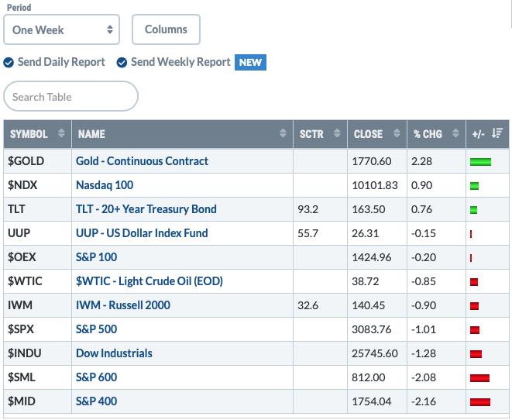Image resolution: width=512 pixels, height=420 pixels.
Task: Click the Columns button
Action: tap(166, 29)
